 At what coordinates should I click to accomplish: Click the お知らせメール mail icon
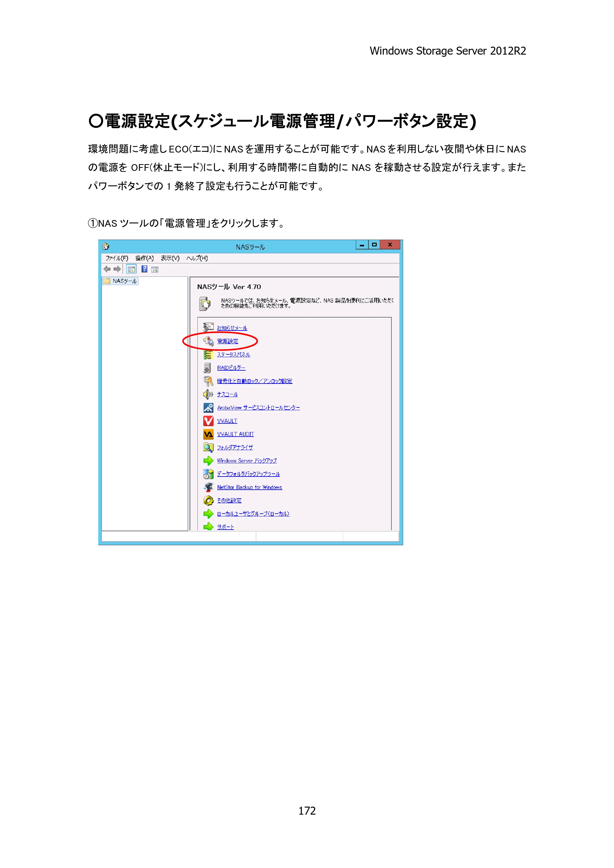(x=208, y=327)
